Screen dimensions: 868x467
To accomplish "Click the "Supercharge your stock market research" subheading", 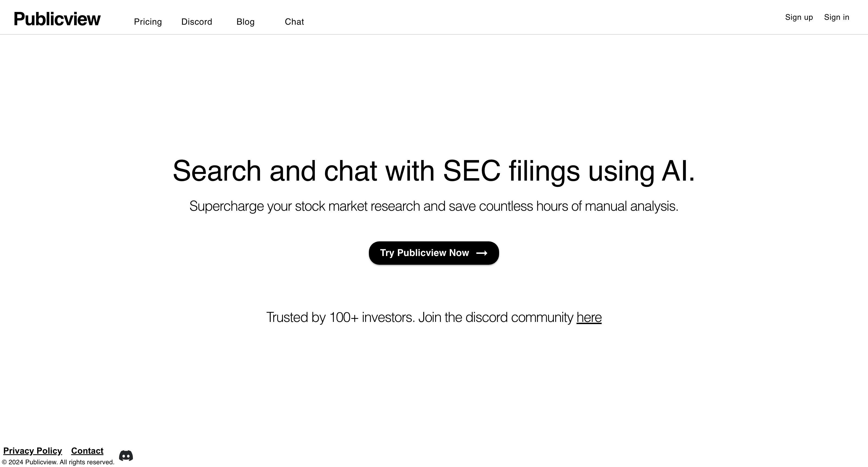I will (434, 206).
